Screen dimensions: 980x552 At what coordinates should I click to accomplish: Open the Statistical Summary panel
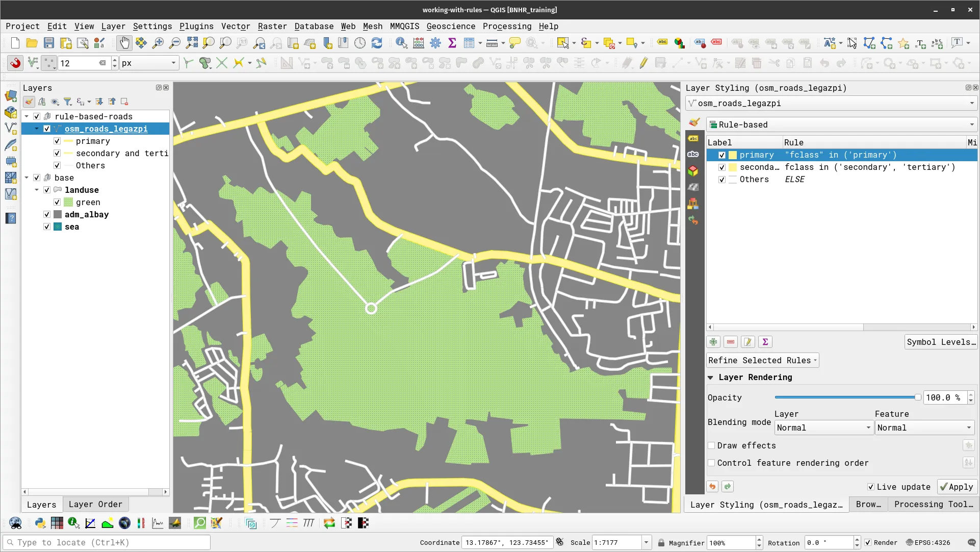pyautogui.click(x=452, y=43)
